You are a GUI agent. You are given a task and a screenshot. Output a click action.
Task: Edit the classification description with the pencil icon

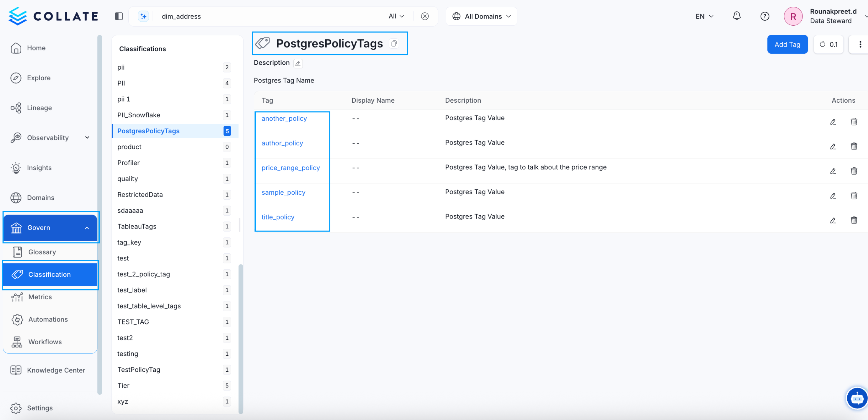(x=298, y=63)
